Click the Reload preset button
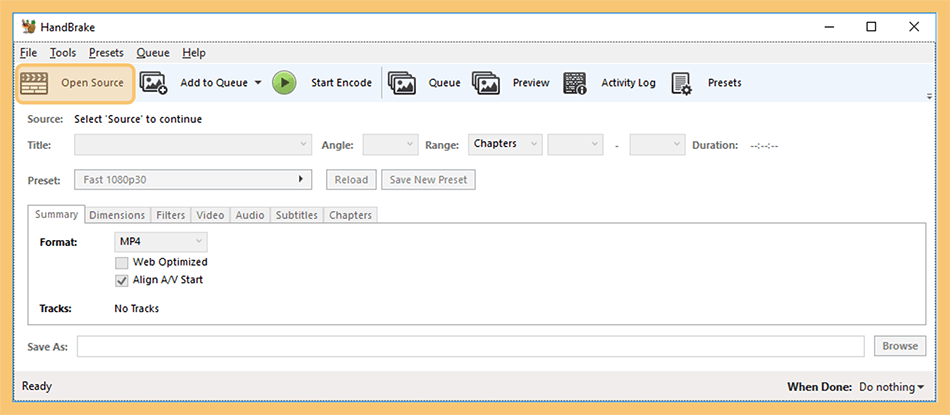 coord(351,180)
